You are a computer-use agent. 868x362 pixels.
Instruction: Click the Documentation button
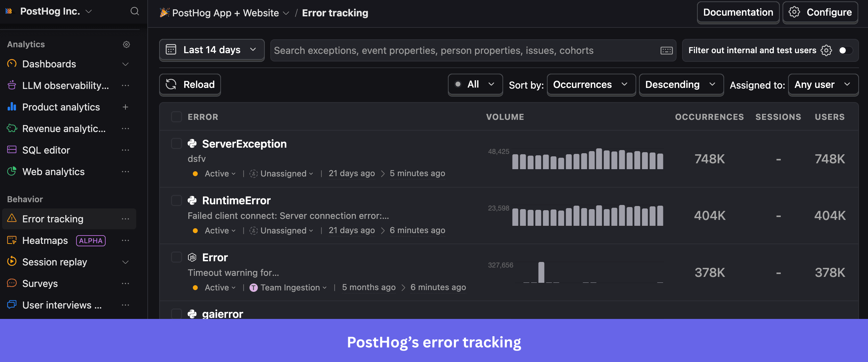tap(737, 12)
